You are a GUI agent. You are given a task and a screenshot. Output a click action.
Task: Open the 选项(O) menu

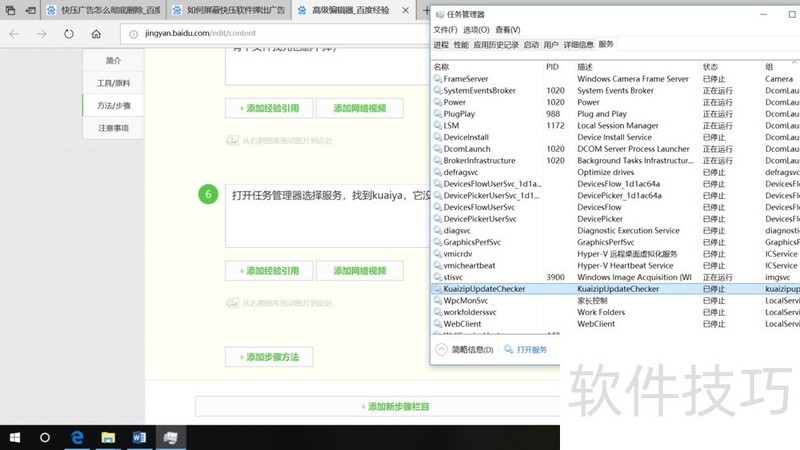point(477,30)
